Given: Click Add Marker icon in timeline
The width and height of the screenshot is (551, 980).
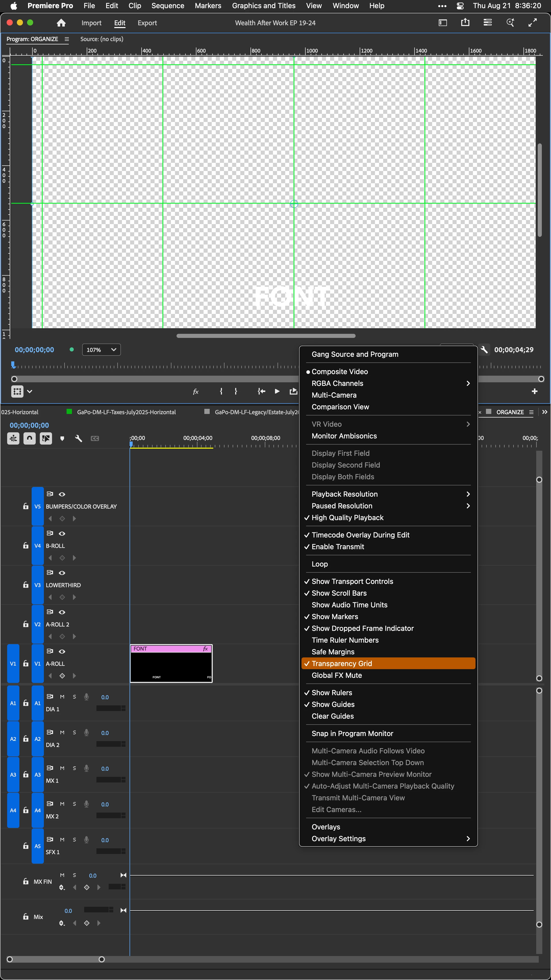Looking at the screenshot, I should pyautogui.click(x=62, y=439).
